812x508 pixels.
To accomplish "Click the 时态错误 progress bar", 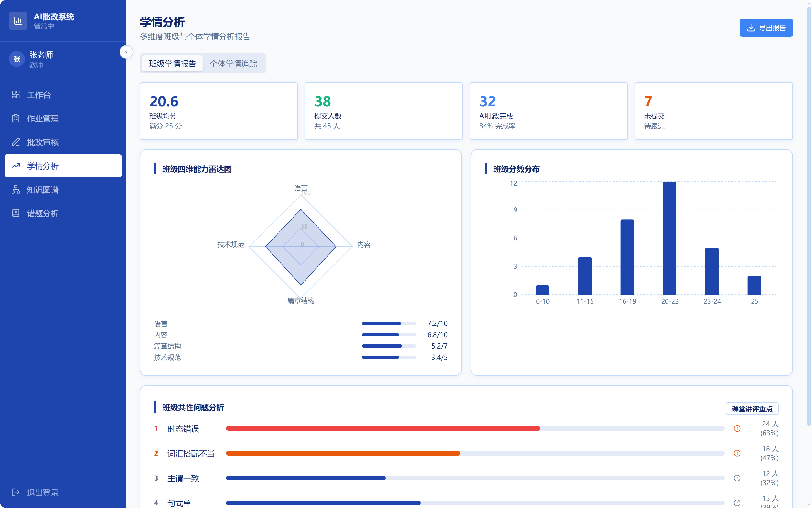I will coord(475,428).
